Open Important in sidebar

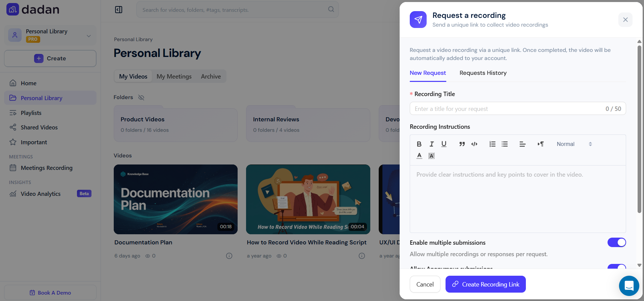pos(50,142)
